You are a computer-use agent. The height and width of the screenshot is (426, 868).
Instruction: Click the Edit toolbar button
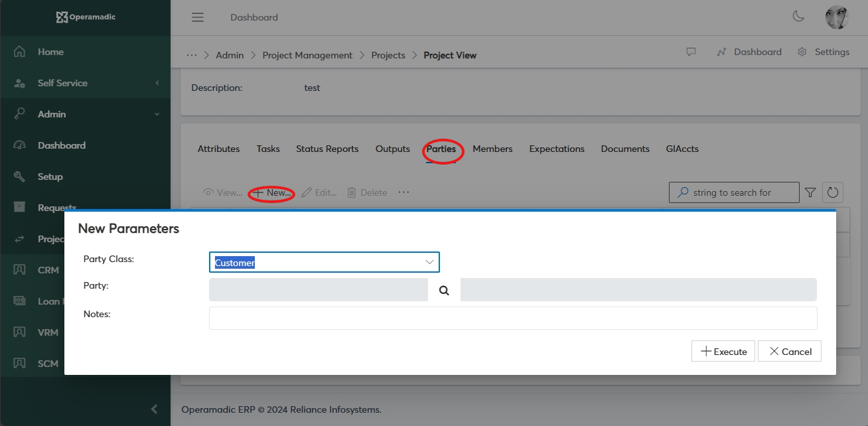[x=319, y=192]
